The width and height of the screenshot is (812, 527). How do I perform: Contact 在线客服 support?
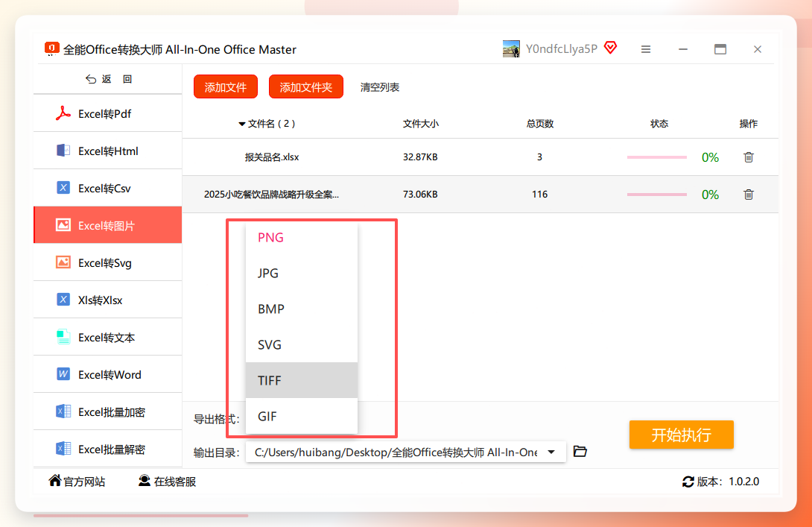(168, 482)
